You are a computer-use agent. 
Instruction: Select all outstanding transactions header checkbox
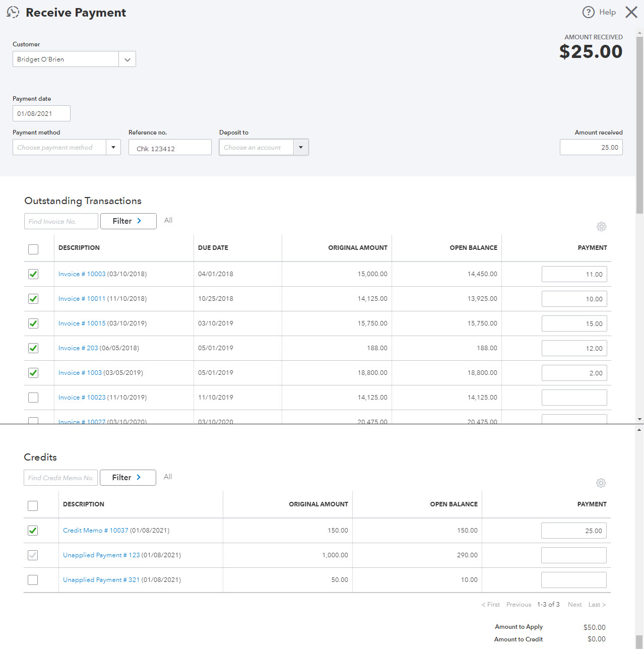pyautogui.click(x=33, y=249)
